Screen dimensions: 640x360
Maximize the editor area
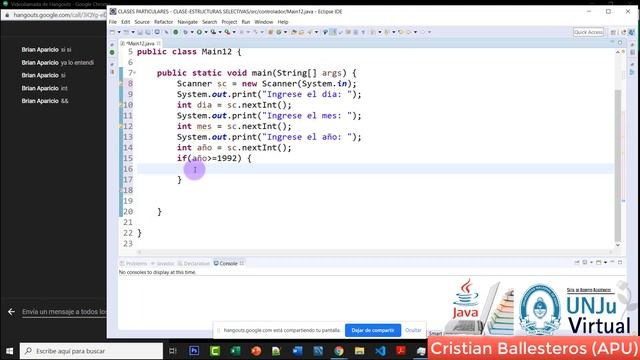pos(620,42)
